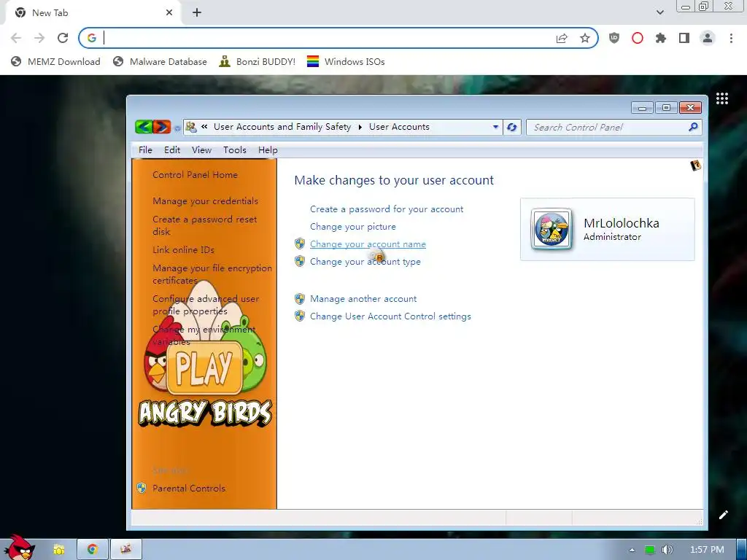
Task: Click the search magnifier icon
Action: click(693, 127)
